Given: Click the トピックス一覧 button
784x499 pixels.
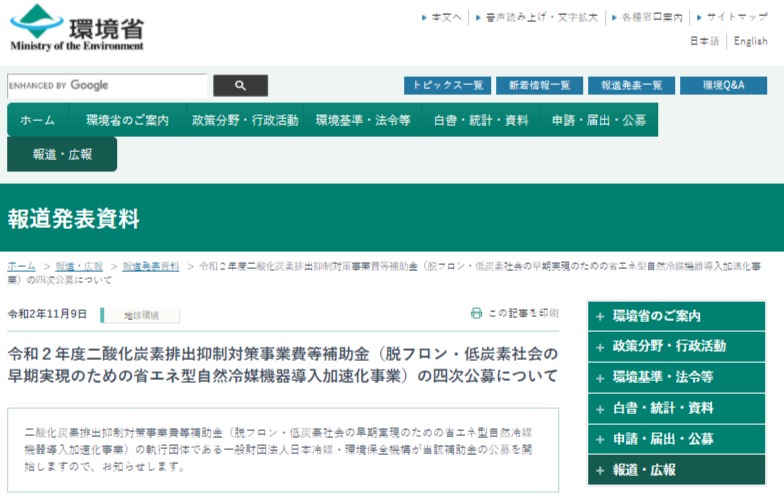Looking at the screenshot, I should pos(448,86).
